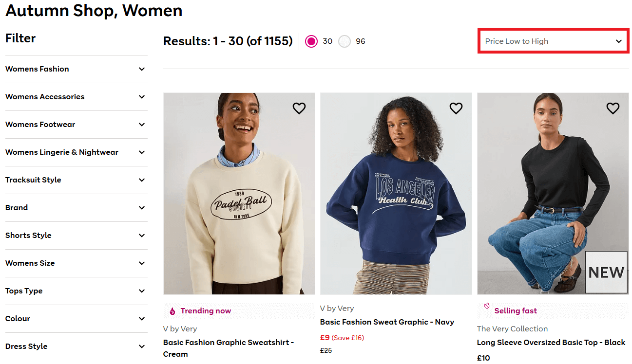Expand the Tracksuit Style filter chevron

(x=142, y=180)
